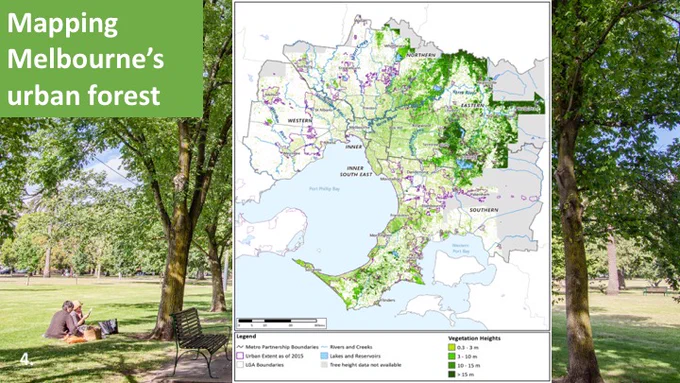
Task: Click the Lakes and Reservoirs blue swatch
Action: (324, 356)
